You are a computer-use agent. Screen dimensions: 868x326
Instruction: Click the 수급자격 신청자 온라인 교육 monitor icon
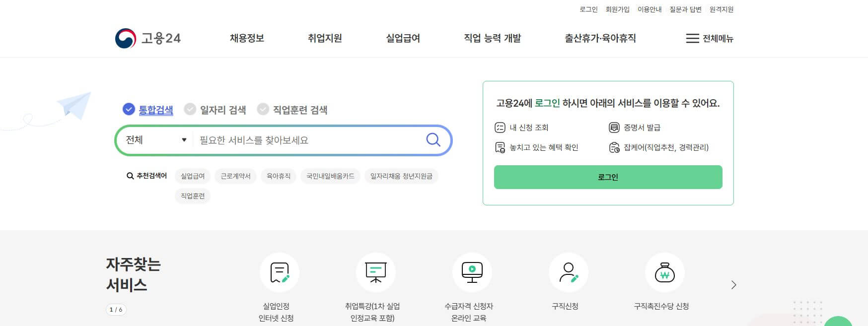pos(473,272)
